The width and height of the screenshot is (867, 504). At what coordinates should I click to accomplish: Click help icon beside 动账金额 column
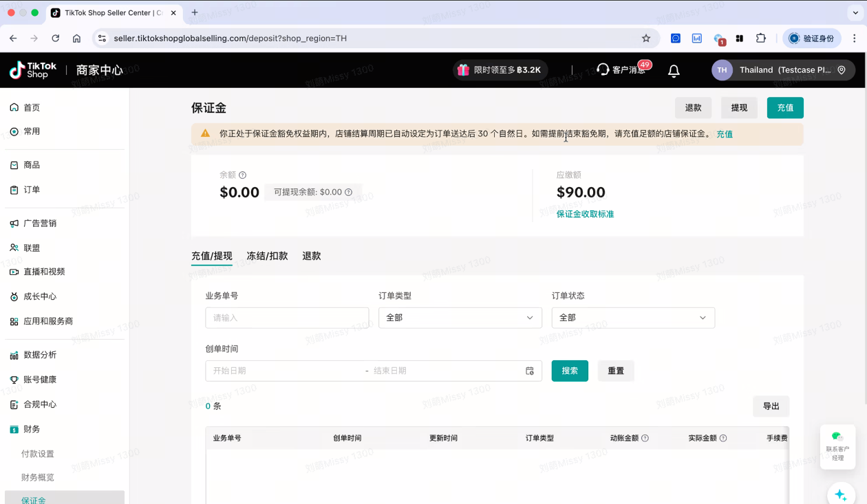coord(645,438)
